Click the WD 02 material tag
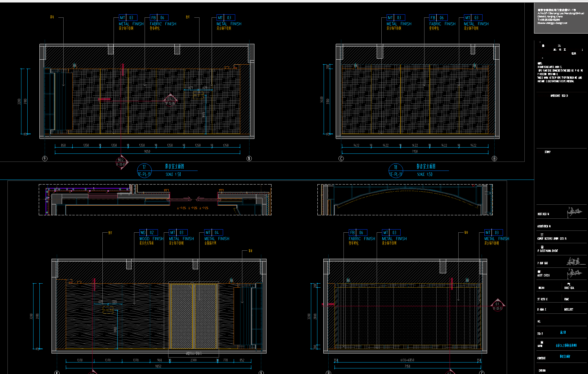Image resolution: width=588 pixels, height=374 pixels. (x=149, y=232)
